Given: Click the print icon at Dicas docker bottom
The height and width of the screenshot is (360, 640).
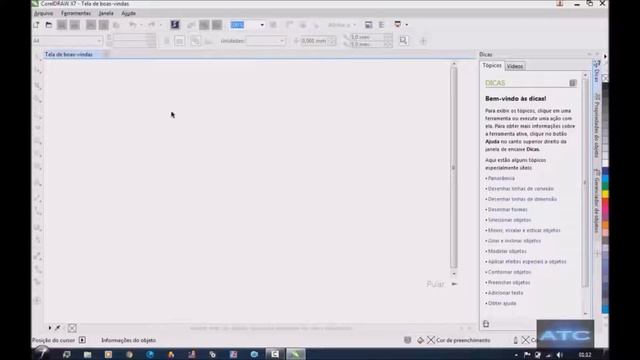Looking at the screenshot, I should tap(486, 324).
